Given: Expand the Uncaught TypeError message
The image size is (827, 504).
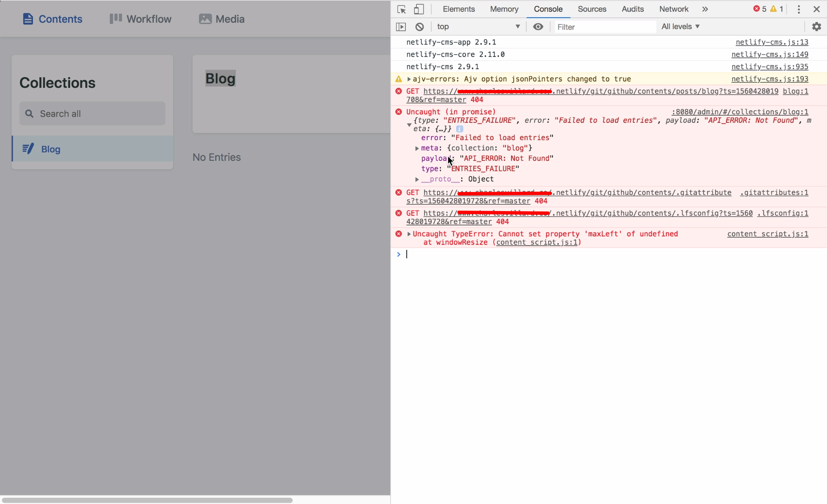Looking at the screenshot, I should point(409,234).
